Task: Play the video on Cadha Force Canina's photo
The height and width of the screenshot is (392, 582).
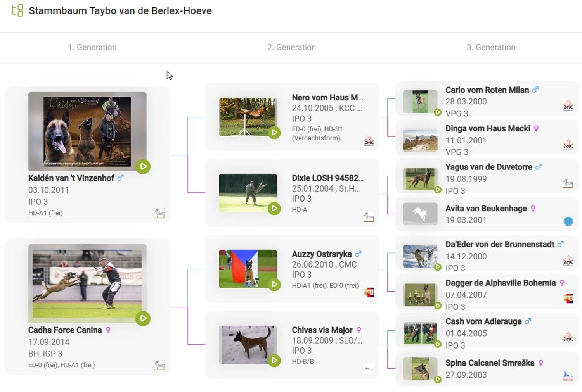Action: pos(143,318)
